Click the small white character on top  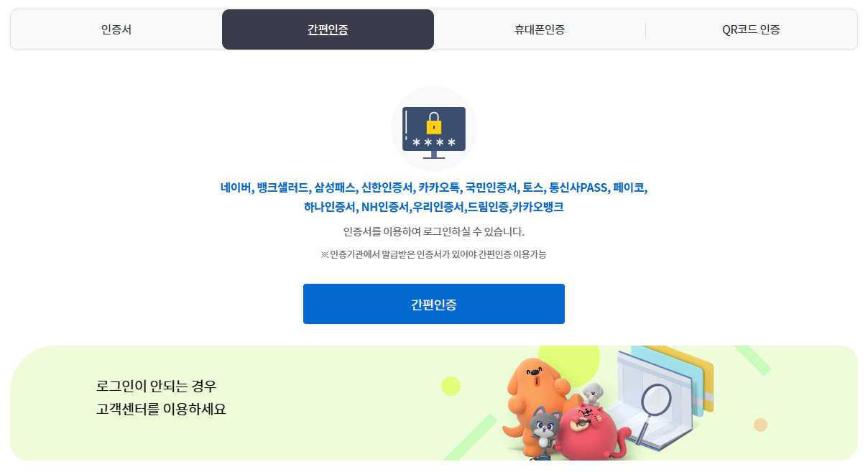(593, 394)
